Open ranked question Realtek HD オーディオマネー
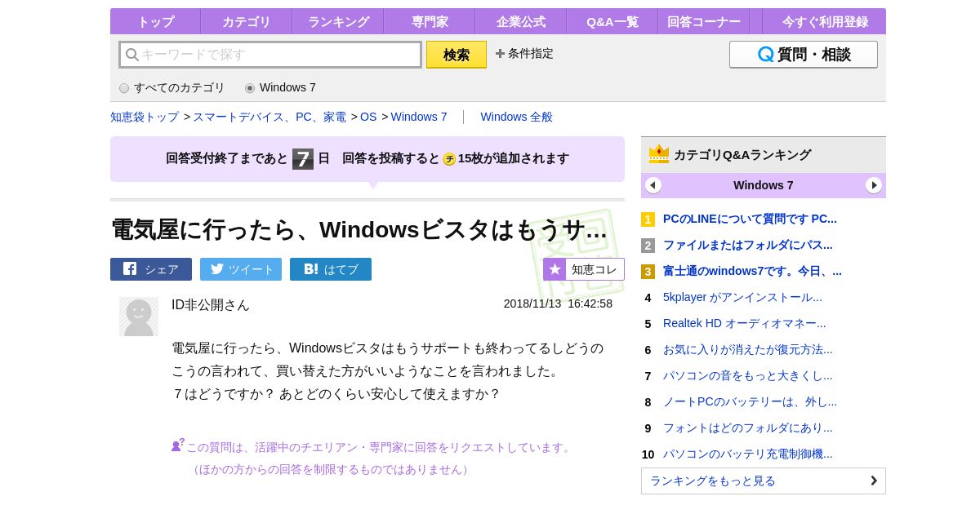980x514 pixels. coord(745,323)
